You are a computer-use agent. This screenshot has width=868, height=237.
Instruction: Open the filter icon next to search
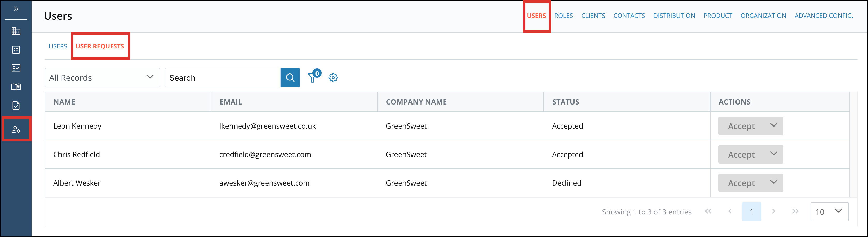[313, 78]
